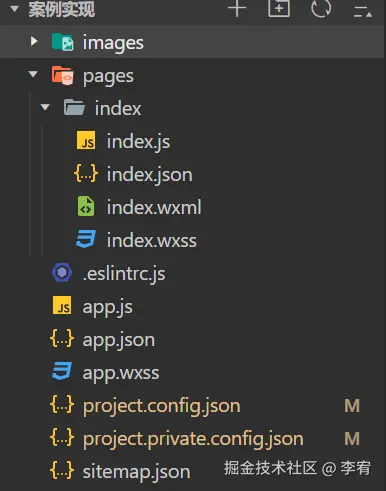386x491 pixels.
Task: Open the index.wxml file
Action: click(154, 207)
